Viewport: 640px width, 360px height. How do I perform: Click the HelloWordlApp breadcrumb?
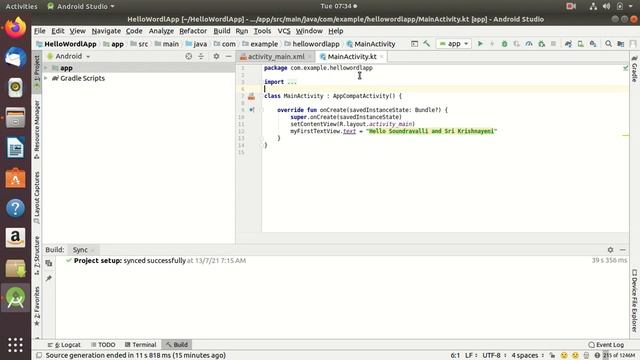pyautogui.click(x=66, y=44)
